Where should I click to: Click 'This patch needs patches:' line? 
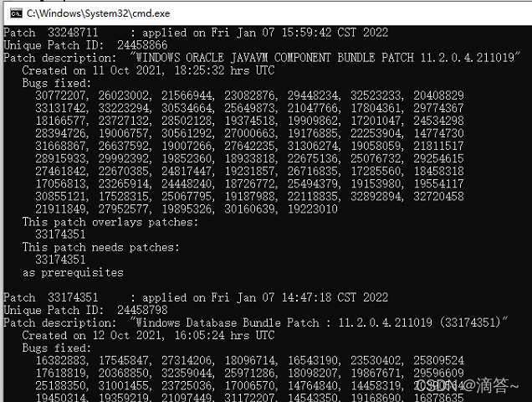point(100,247)
